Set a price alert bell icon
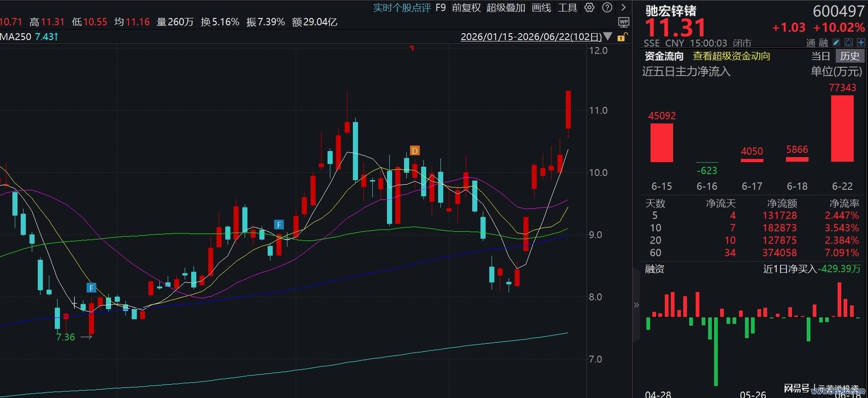This screenshot has height=398, width=868. (x=849, y=42)
